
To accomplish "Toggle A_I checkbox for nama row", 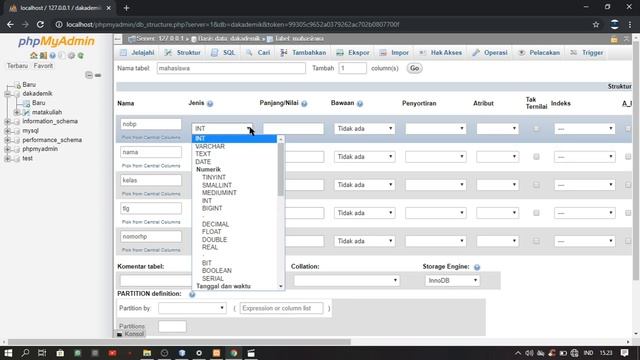I will point(628,157).
